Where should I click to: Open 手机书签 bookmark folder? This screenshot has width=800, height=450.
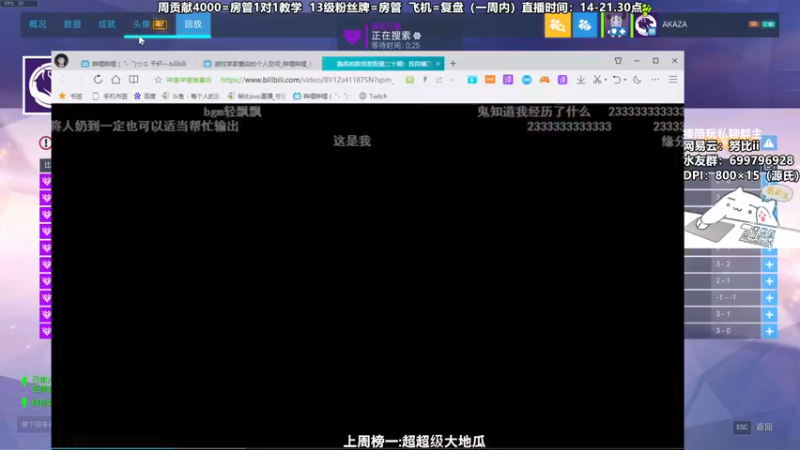(110, 96)
